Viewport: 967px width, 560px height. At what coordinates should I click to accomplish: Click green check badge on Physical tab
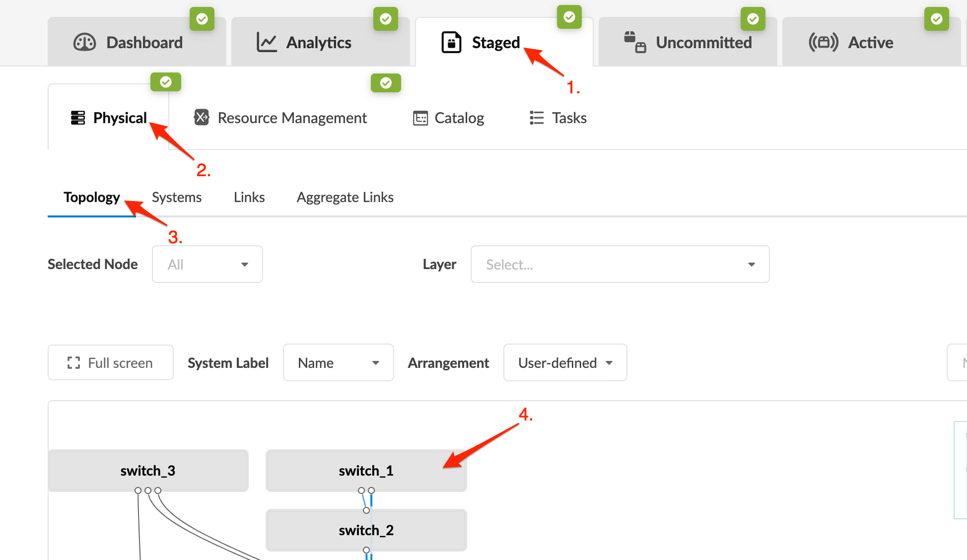[166, 82]
